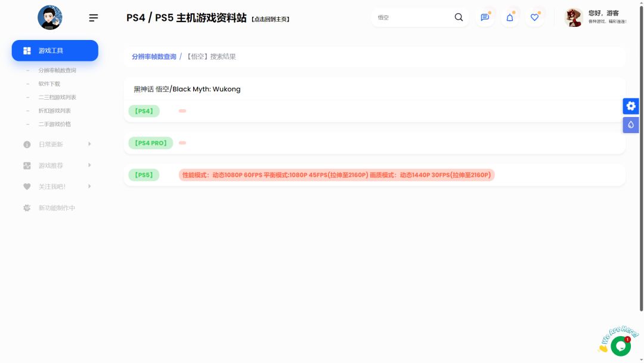Screen dimensions: 644x363
Task: Click 点击回到主页 link
Action: pyautogui.click(x=270, y=19)
